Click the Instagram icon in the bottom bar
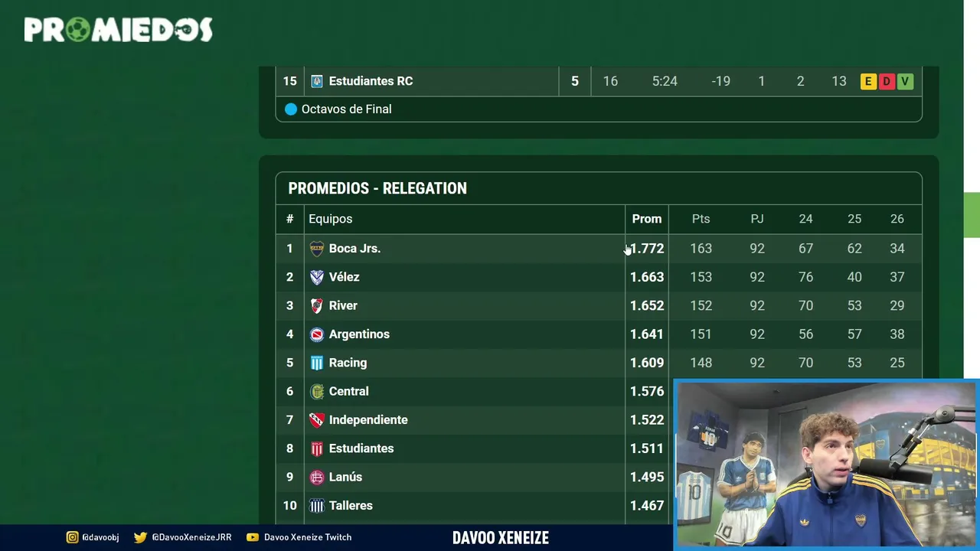 72,537
